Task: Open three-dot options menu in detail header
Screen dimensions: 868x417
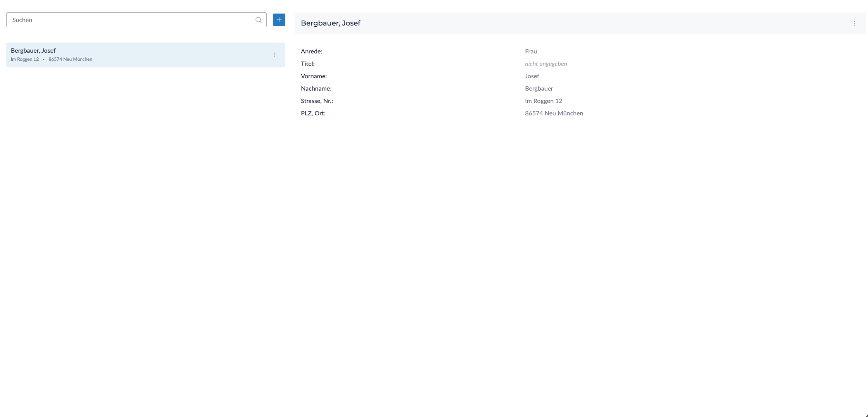Action: [x=854, y=23]
